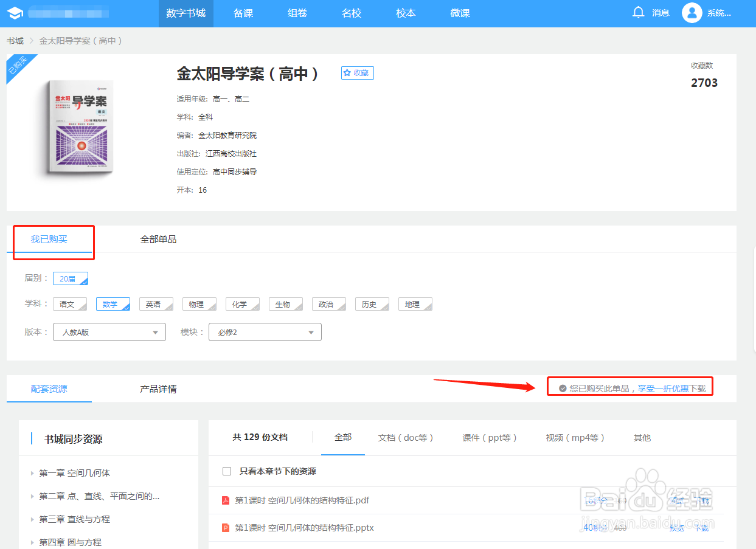Select subject 地理

coord(415,304)
